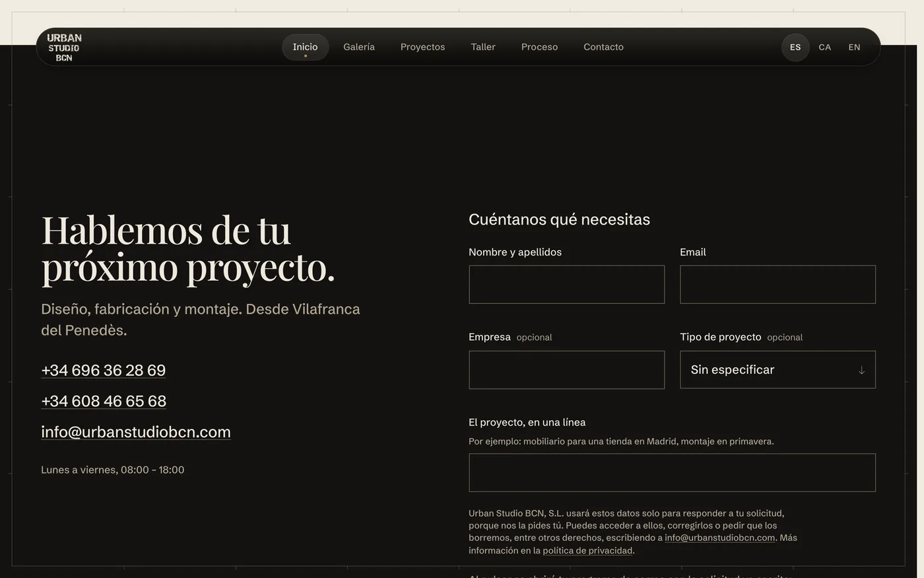Focus the Empresa optional field
924x578 pixels.
tap(566, 370)
